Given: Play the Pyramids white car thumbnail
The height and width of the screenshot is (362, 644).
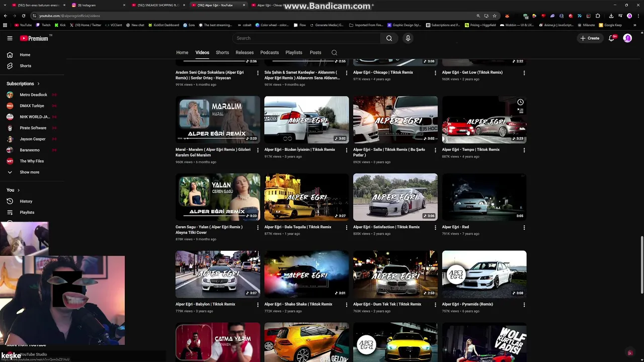Looking at the screenshot, I should click(484, 275).
